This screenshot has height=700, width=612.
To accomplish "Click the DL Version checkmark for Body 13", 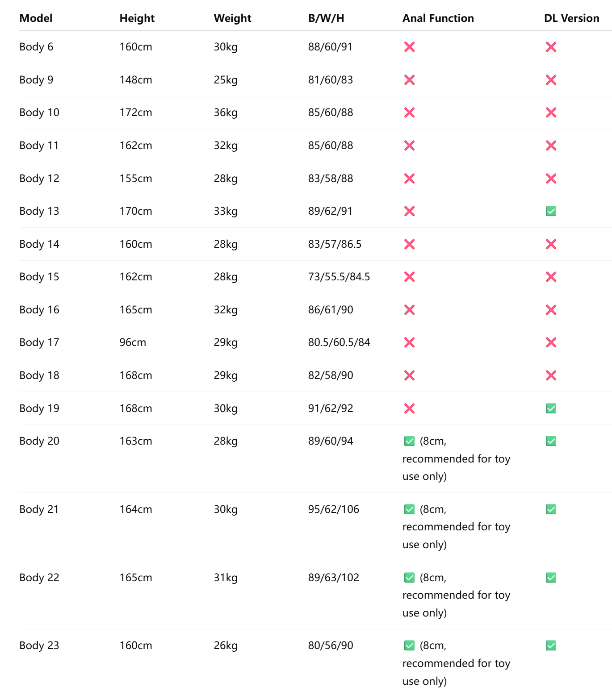I will pyautogui.click(x=551, y=211).
